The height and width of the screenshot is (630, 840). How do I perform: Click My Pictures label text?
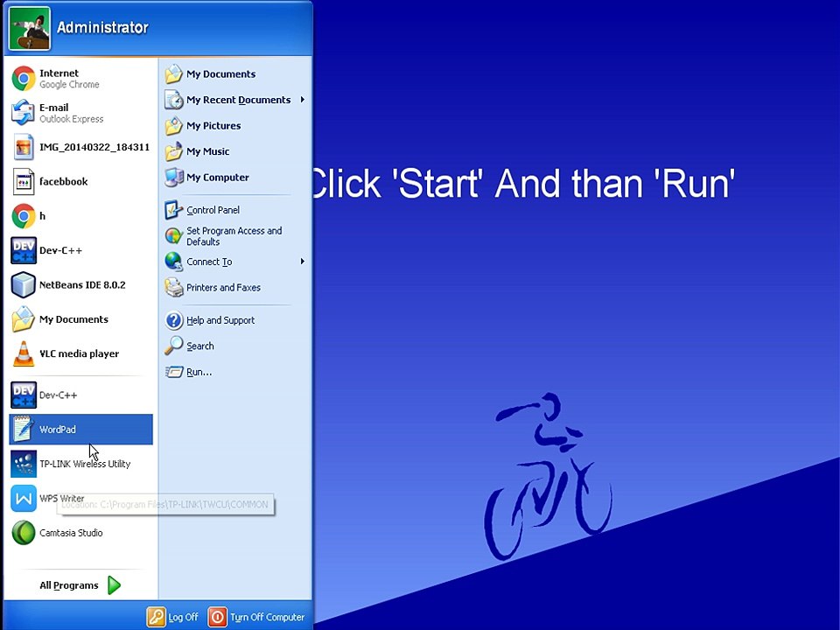click(x=213, y=126)
